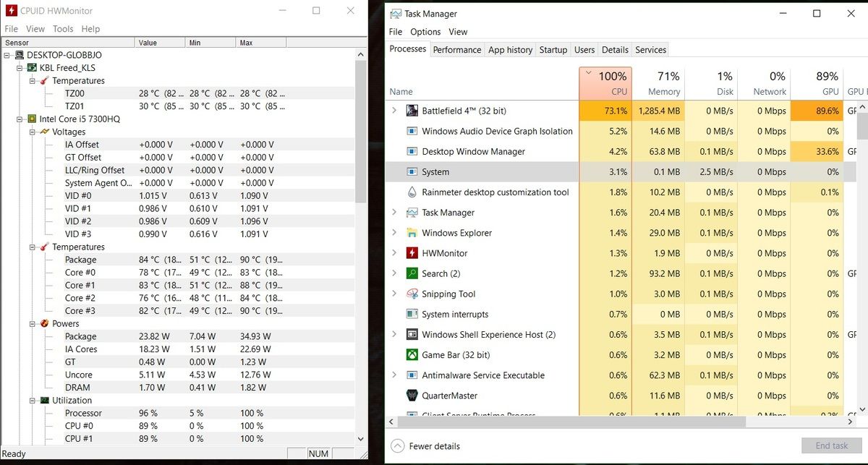Select the VID #0 voltage row
The height and width of the screenshot is (465, 868).
(179, 196)
